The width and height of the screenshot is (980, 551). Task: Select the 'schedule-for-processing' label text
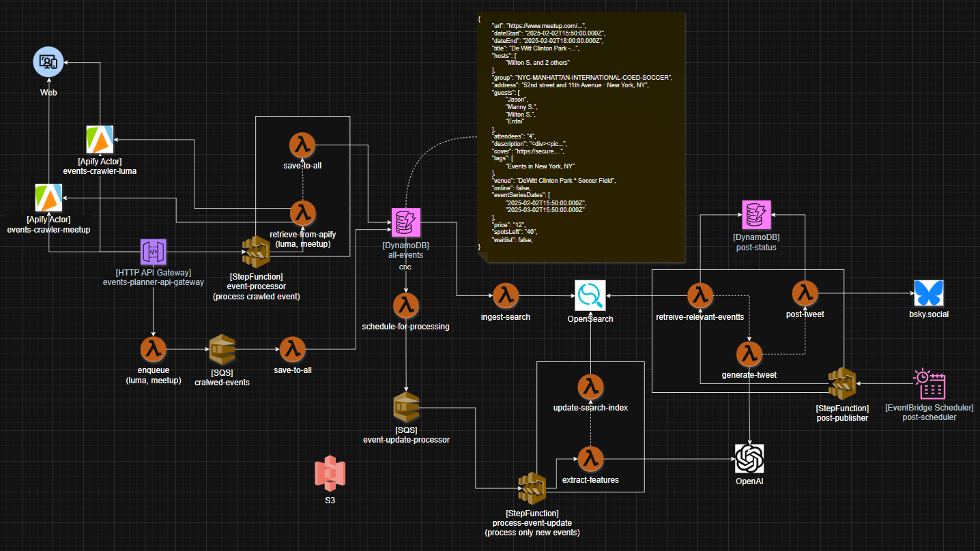tap(406, 327)
